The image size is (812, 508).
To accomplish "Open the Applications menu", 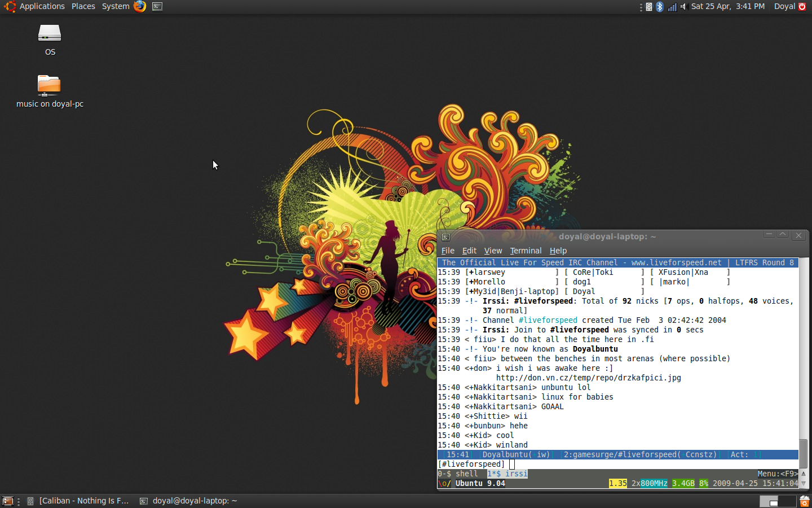I will (42, 6).
